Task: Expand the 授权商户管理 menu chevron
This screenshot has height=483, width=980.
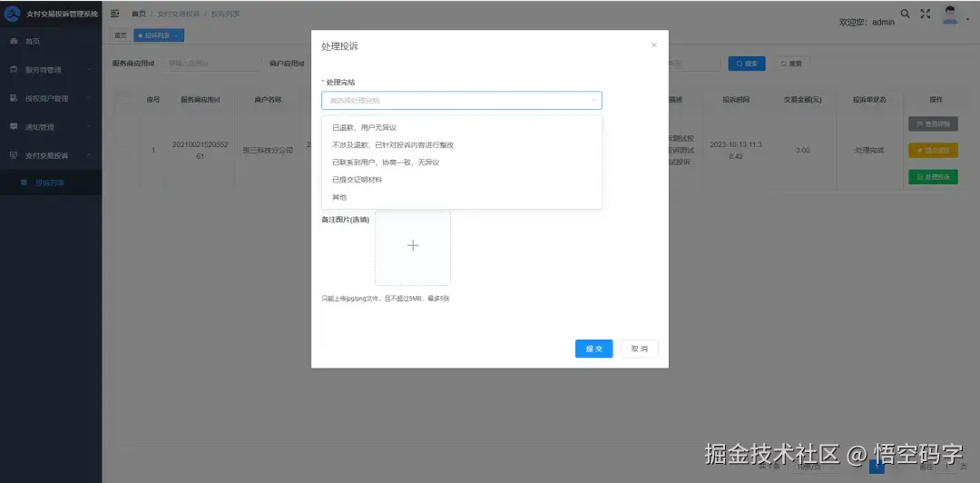Action: click(89, 98)
